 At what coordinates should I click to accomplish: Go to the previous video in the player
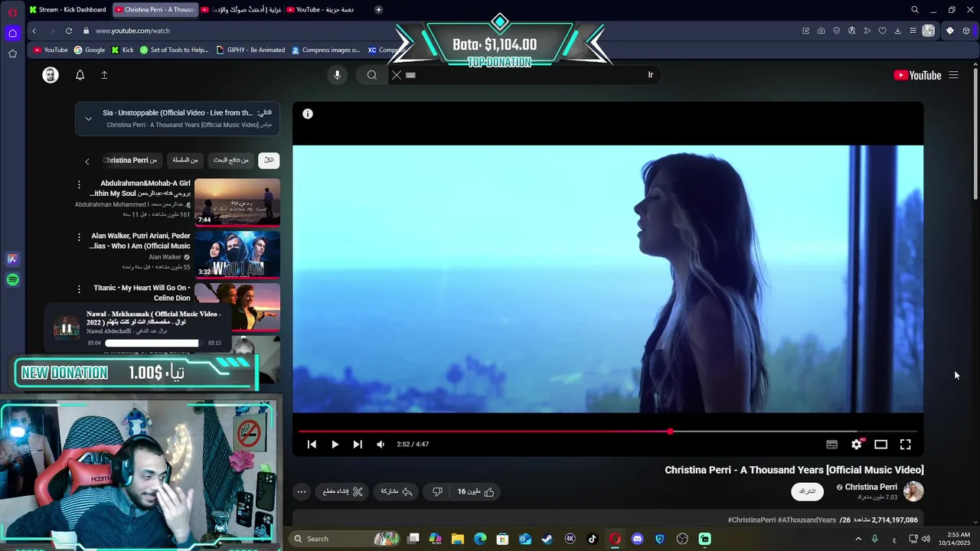312,444
